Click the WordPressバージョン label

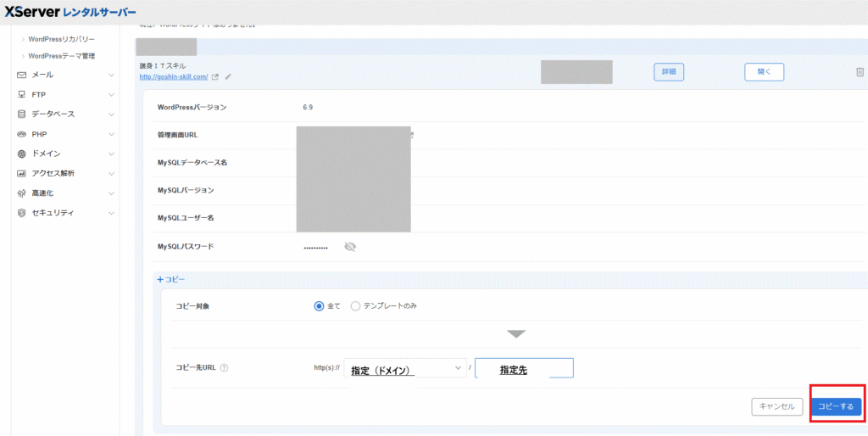pyautogui.click(x=192, y=108)
